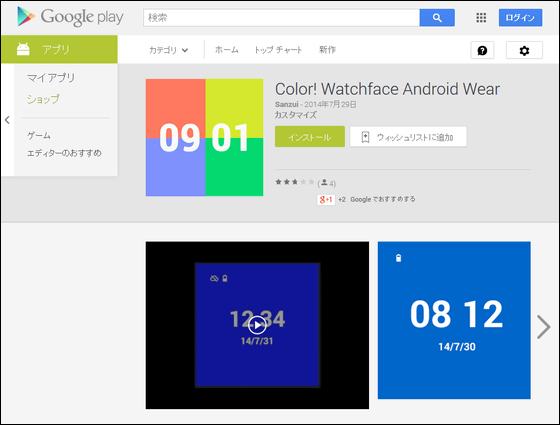Viewport: 560px width, 425px height.
Task: Click the アプリ section header
Action: click(59, 49)
